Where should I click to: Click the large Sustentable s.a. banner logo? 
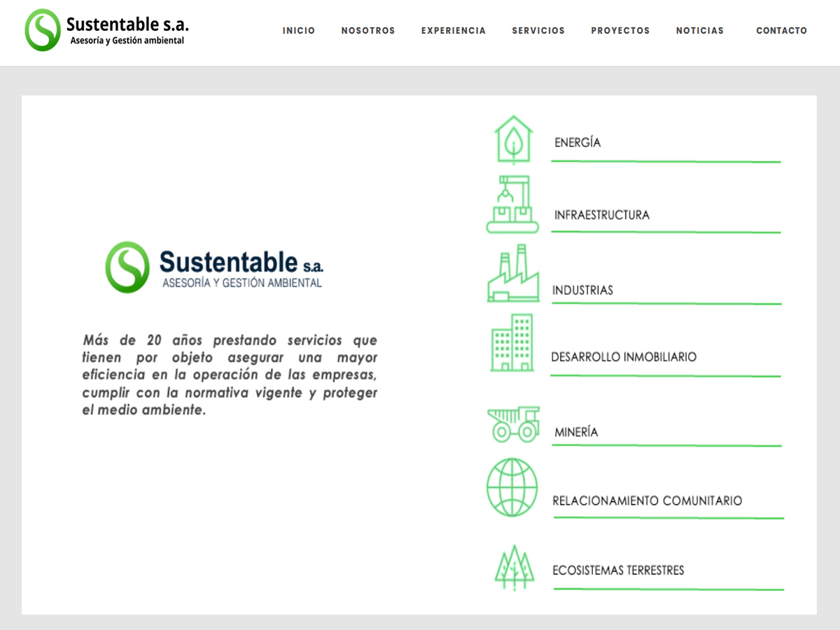coord(214,267)
